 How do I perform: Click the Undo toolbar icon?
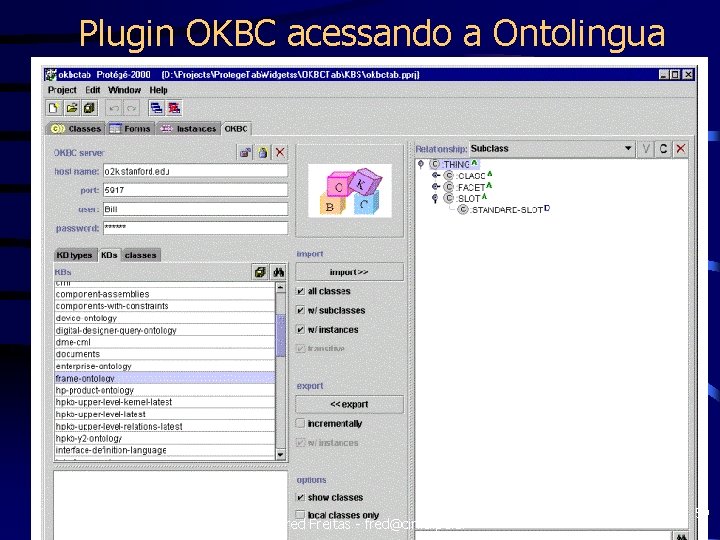pos(114,108)
